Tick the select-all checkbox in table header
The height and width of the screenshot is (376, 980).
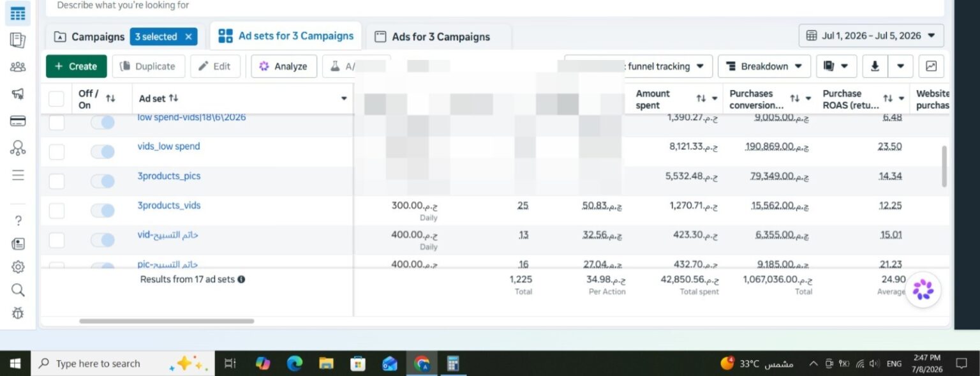[57, 99]
